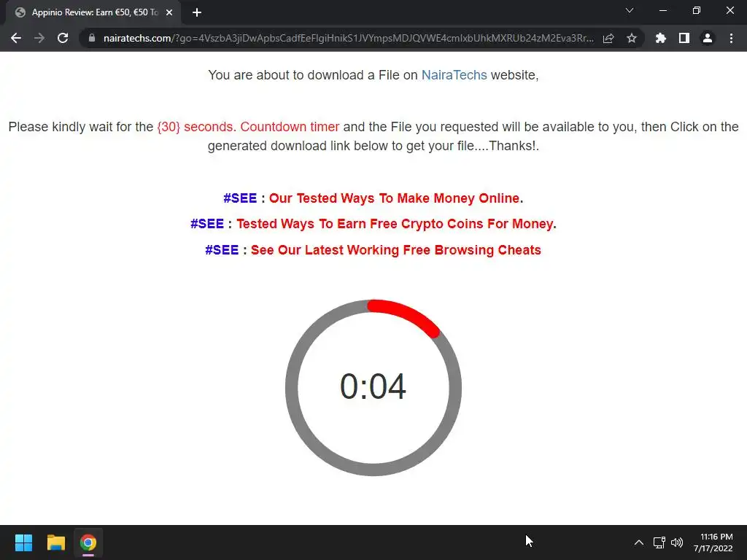Reload the current page
Image resolution: width=747 pixels, height=560 pixels.
tap(63, 38)
